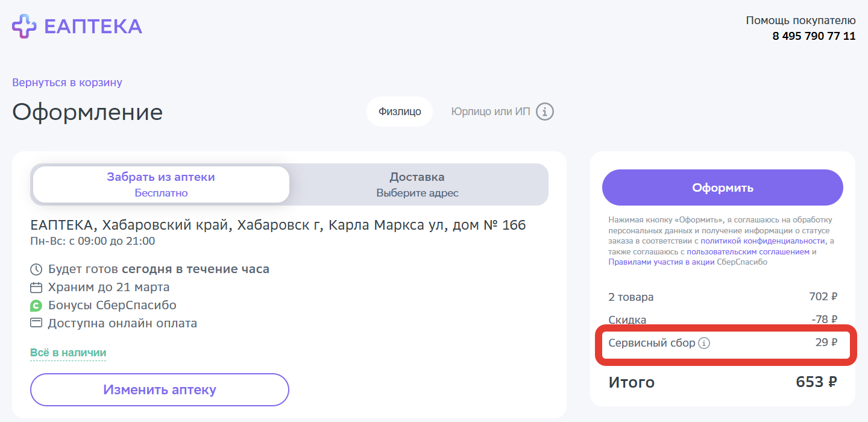Screen dimensions: 868x422
Task: Open the пользовательским соглашением link
Action: click(748, 251)
